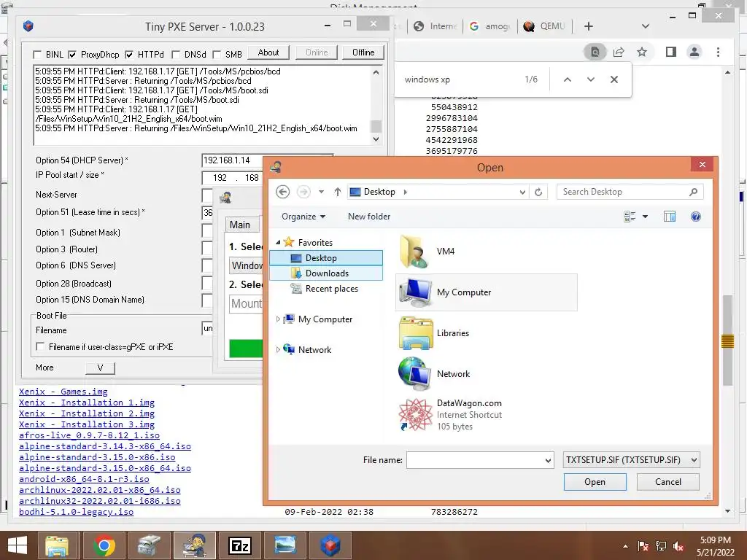747x560 pixels.
Task: Open a new Chrome tab with plus button
Action: click(x=589, y=26)
